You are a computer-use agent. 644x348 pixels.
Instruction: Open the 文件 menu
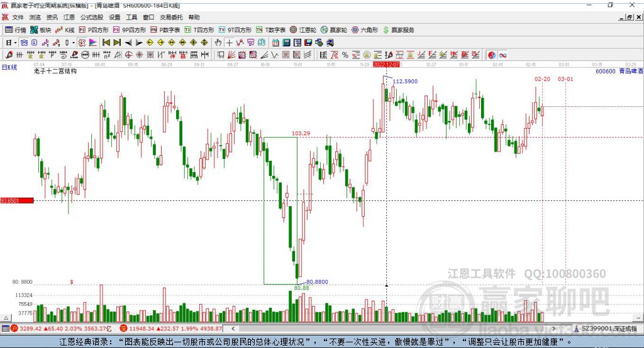coord(18,17)
